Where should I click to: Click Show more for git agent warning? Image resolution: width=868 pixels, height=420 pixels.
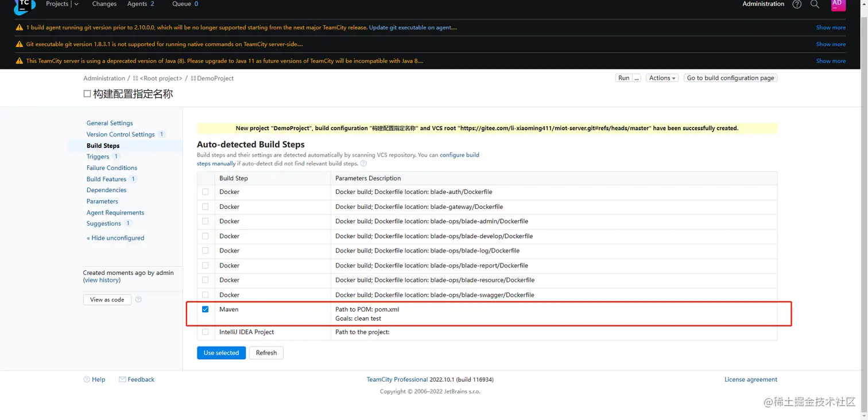click(x=831, y=28)
